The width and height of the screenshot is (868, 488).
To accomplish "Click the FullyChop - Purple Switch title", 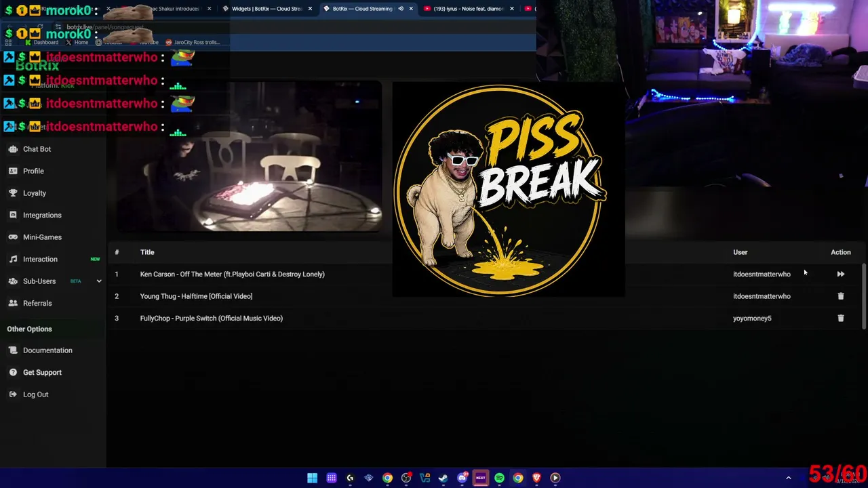I will [x=212, y=318].
